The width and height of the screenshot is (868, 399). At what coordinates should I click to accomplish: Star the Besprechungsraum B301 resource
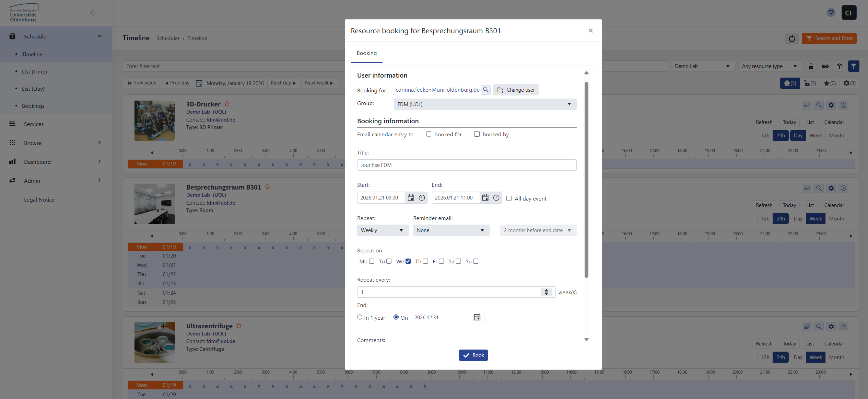pos(267,187)
